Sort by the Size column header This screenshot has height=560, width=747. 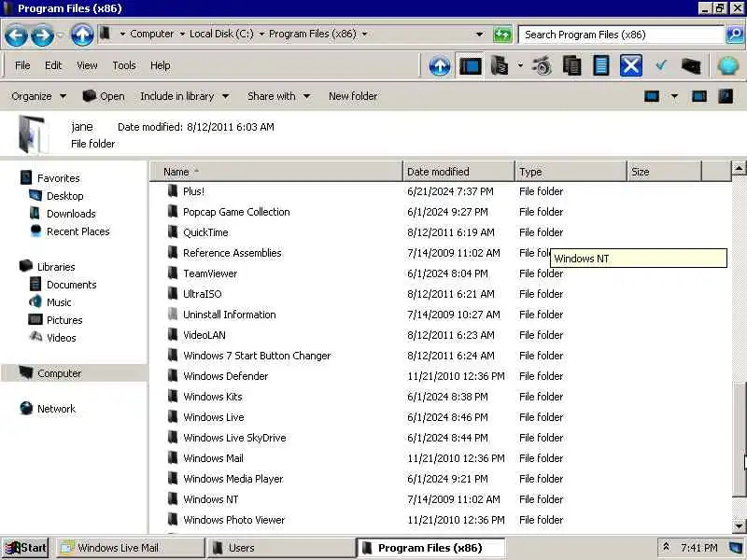(664, 172)
